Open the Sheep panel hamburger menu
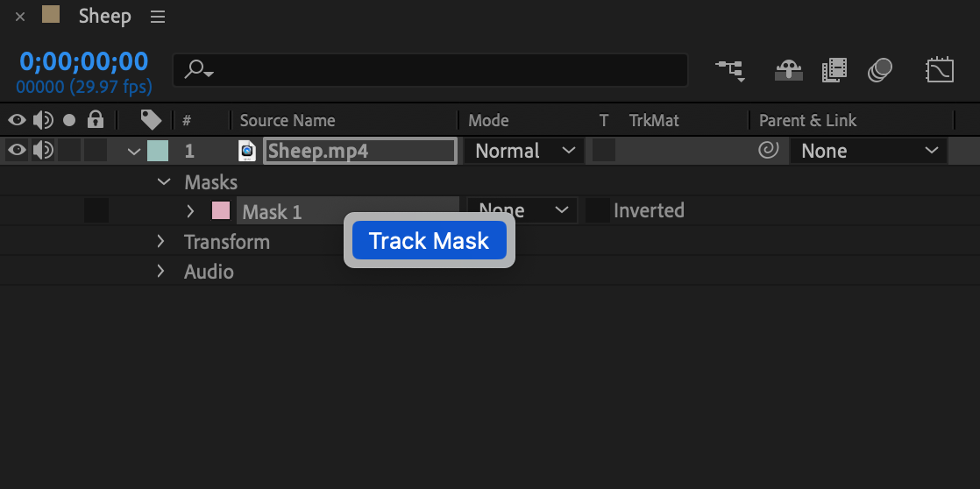 (x=158, y=17)
